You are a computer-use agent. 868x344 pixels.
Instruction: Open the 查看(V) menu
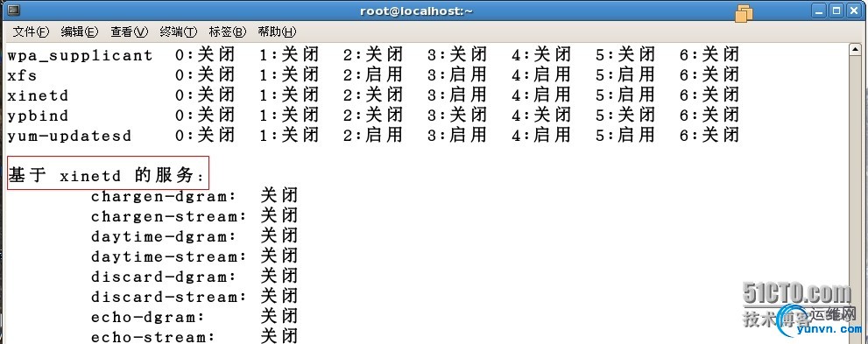tap(129, 32)
